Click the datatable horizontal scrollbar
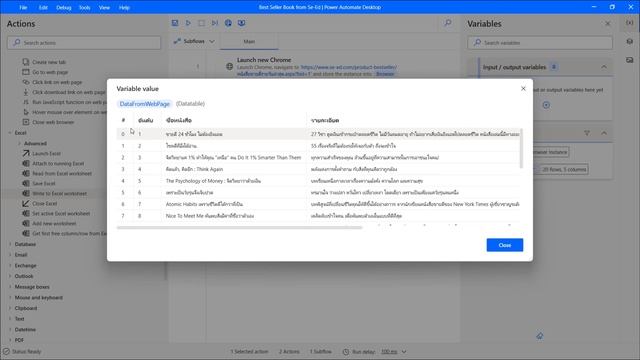The width and height of the screenshot is (640, 360). tap(239, 228)
